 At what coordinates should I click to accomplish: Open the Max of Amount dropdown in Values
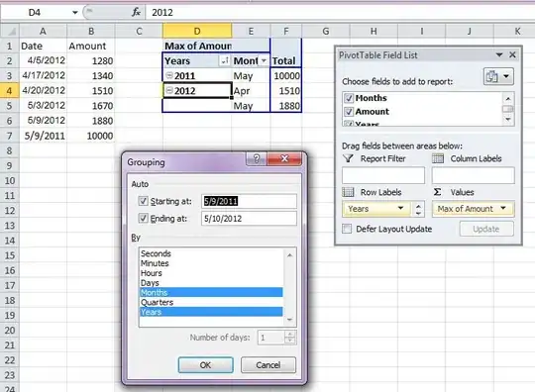coord(503,208)
